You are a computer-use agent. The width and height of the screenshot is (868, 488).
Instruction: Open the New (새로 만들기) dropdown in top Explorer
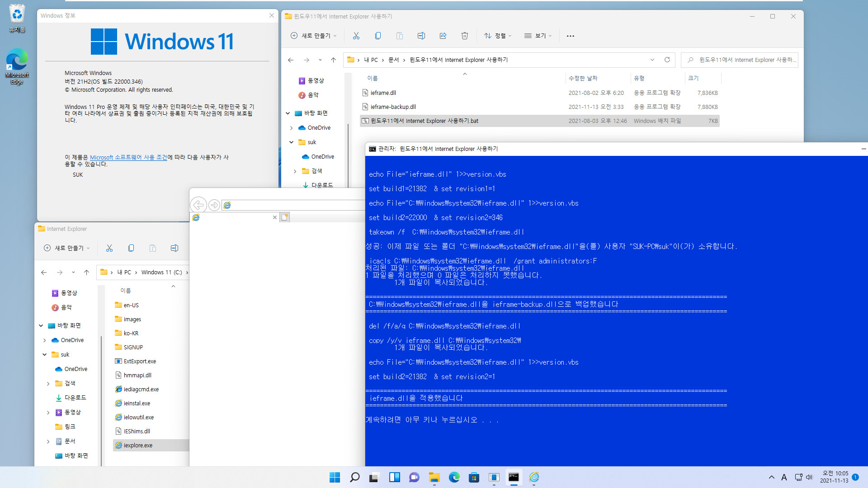click(x=313, y=36)
